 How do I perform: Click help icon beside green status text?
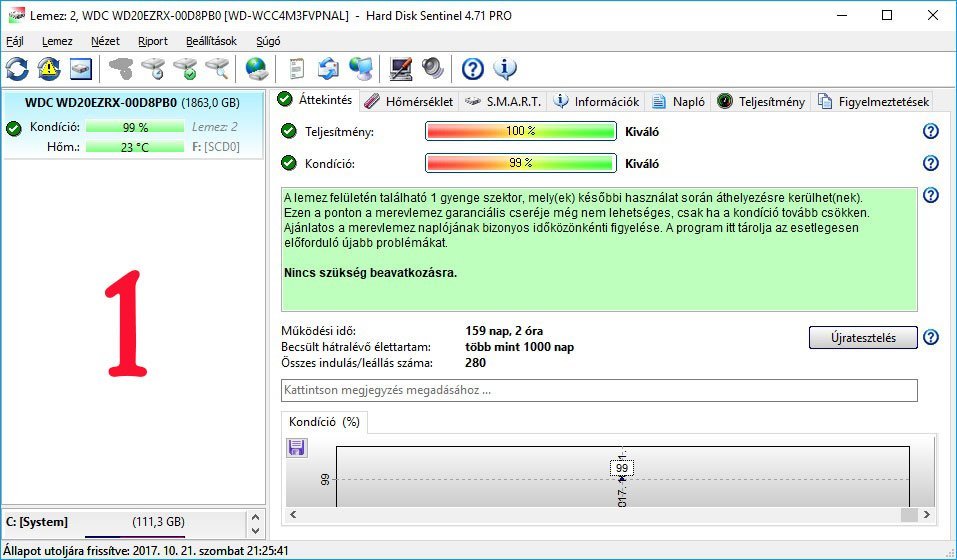coord(931,195)
